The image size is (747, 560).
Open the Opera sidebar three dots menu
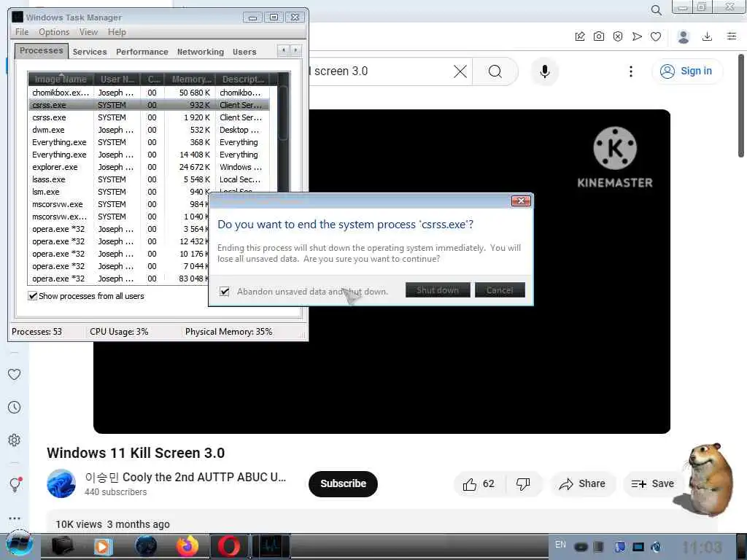(15, 518)
